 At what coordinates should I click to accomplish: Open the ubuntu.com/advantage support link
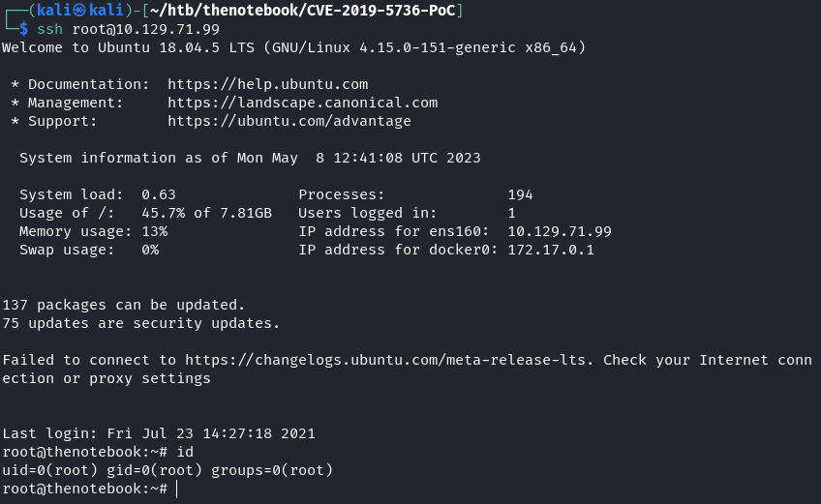[289, 121]
